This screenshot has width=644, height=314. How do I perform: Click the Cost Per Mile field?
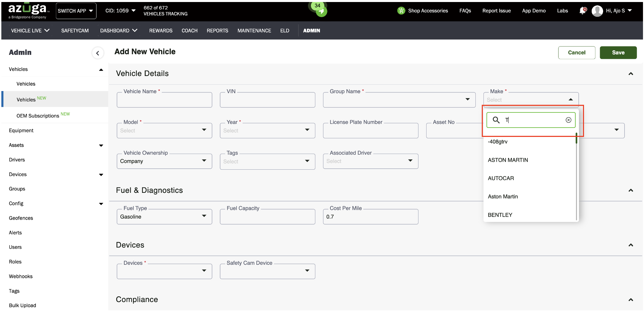tap(371, 217)
